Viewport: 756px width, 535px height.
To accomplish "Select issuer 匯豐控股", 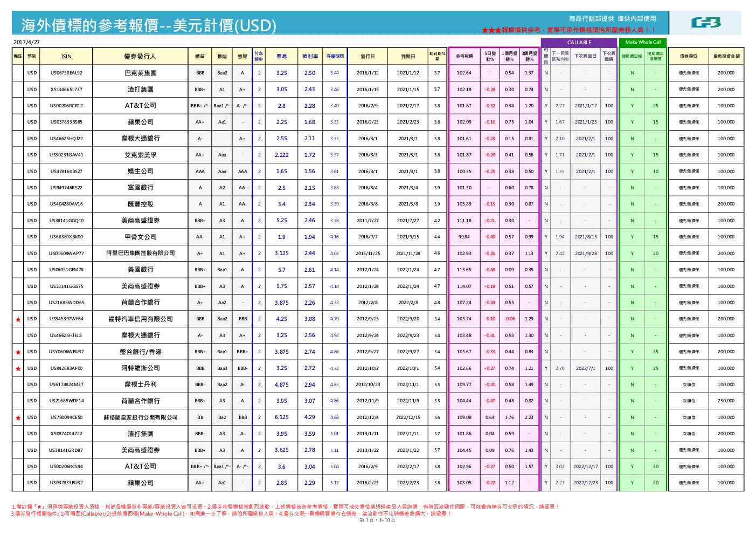I will coord(141,204).
